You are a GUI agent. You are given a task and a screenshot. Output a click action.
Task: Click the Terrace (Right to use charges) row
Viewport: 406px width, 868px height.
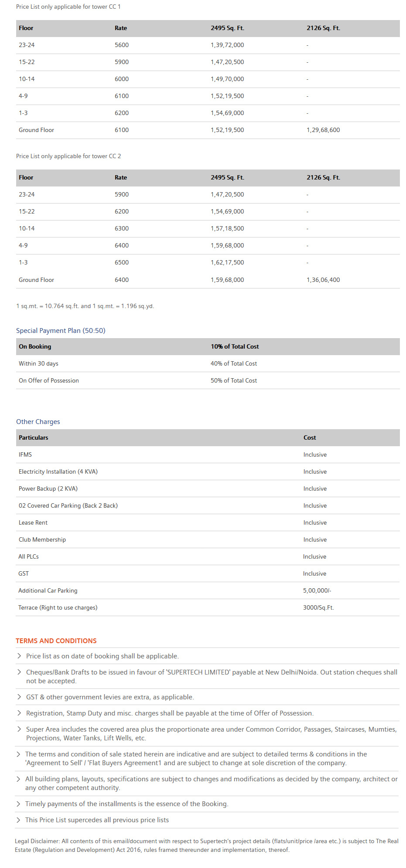click(x=208, y=607)
